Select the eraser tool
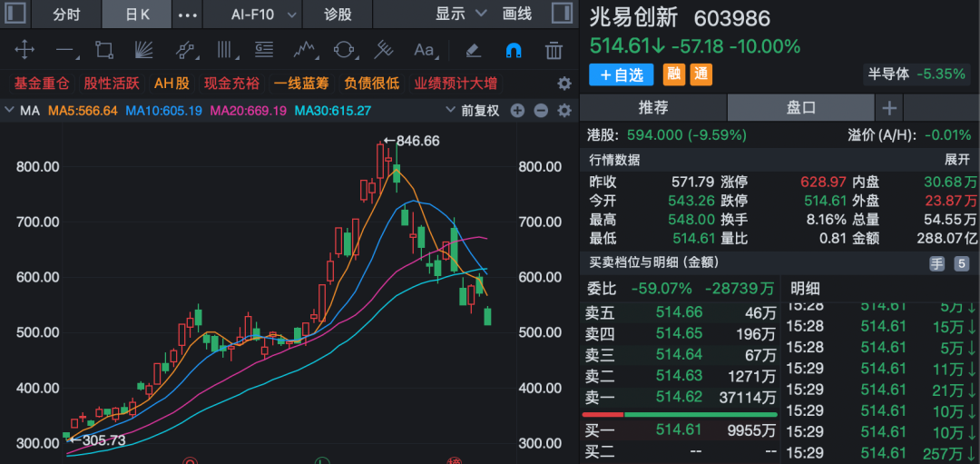The width and height of the screenshot is (980, 464). click(x=473, y=49)
